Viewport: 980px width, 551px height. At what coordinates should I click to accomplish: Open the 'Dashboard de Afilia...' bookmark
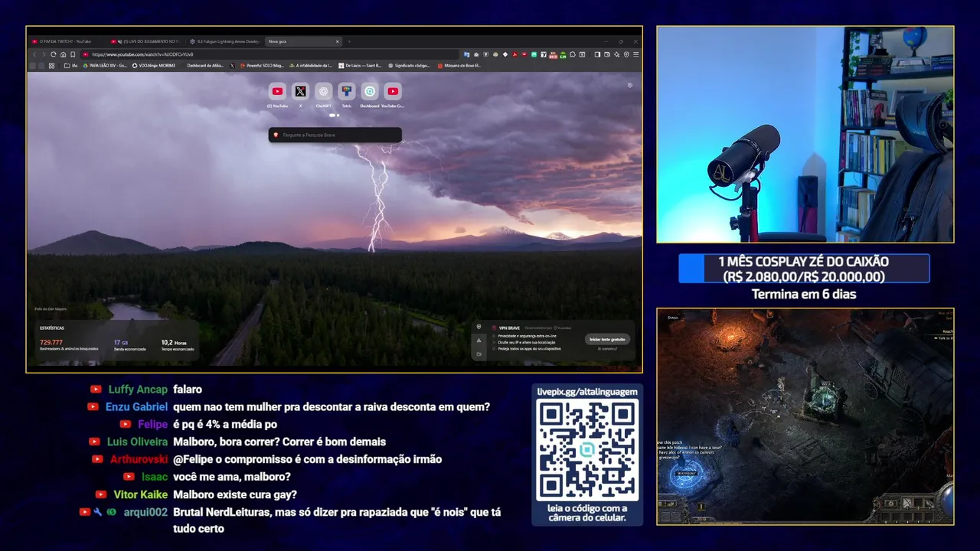(x=205, y=66)
